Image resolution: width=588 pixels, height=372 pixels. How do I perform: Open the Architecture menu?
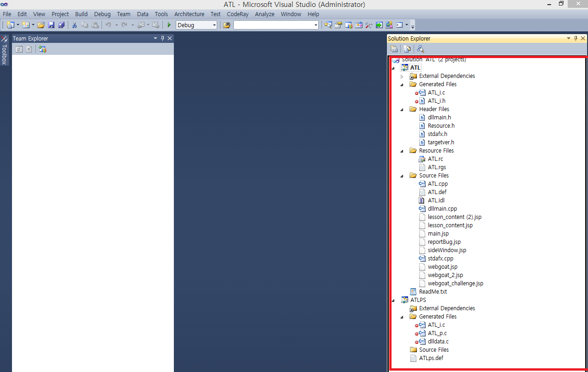tap(189, 14)
